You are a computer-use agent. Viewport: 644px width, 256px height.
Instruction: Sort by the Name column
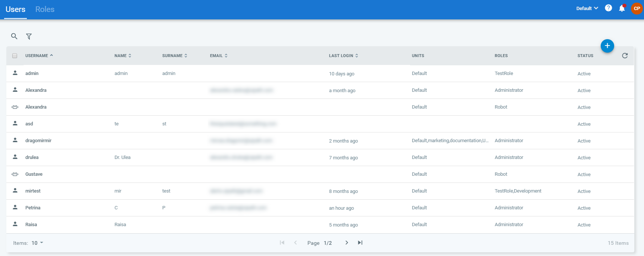[123, 56]
